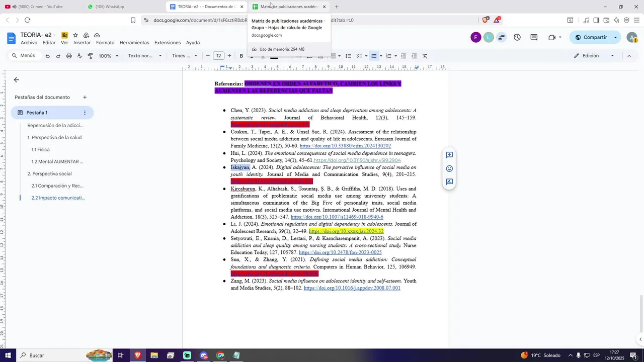Open link doi.org/10.1007/s11469-018-9940-6

[x=337, y=217]
